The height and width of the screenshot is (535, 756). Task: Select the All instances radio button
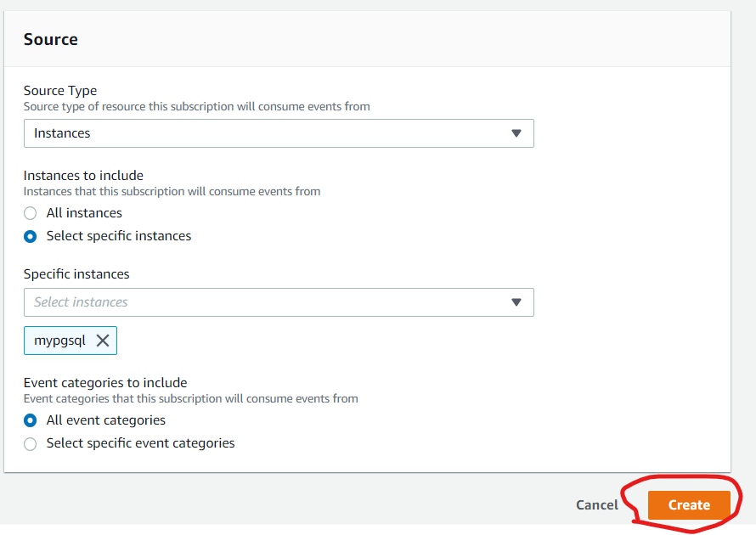[30, 213]
